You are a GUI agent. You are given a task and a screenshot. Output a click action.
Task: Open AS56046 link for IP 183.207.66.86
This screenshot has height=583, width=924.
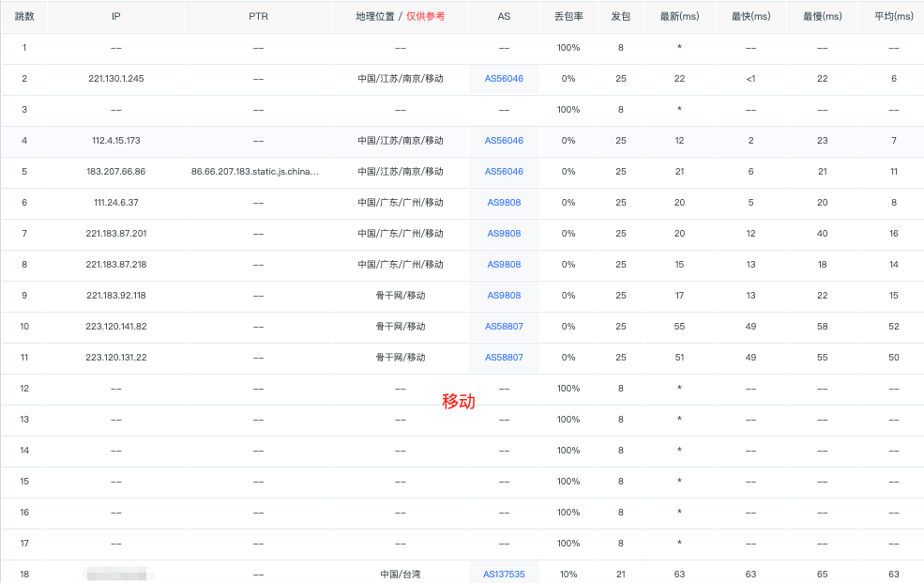click(504, 172)
